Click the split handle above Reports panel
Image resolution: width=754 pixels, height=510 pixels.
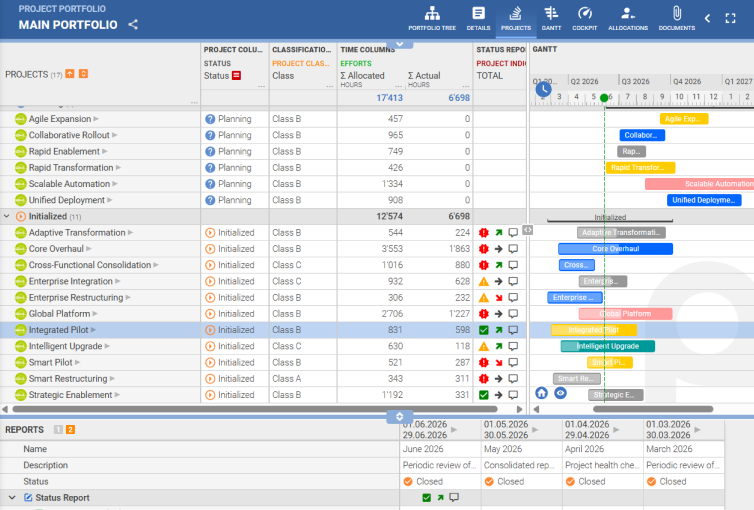pyautogui.click(x=399, y=416)
